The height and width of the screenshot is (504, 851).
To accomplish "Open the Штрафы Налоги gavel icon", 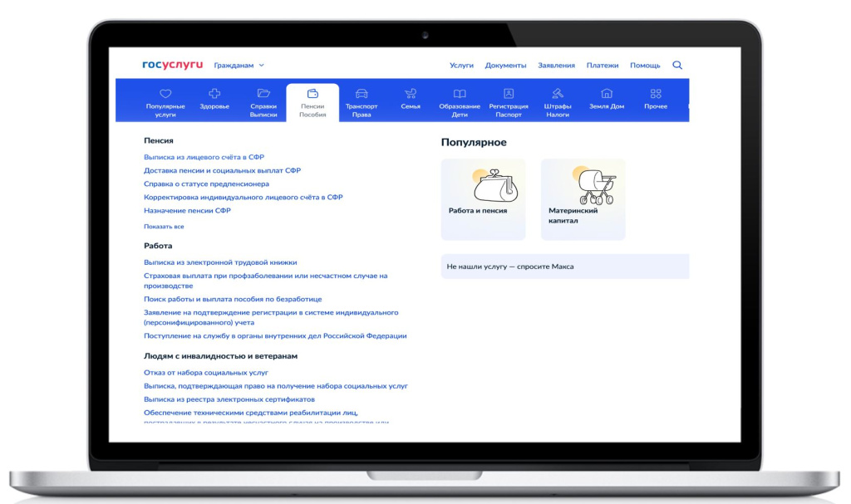I will click(x=558, y=94).
